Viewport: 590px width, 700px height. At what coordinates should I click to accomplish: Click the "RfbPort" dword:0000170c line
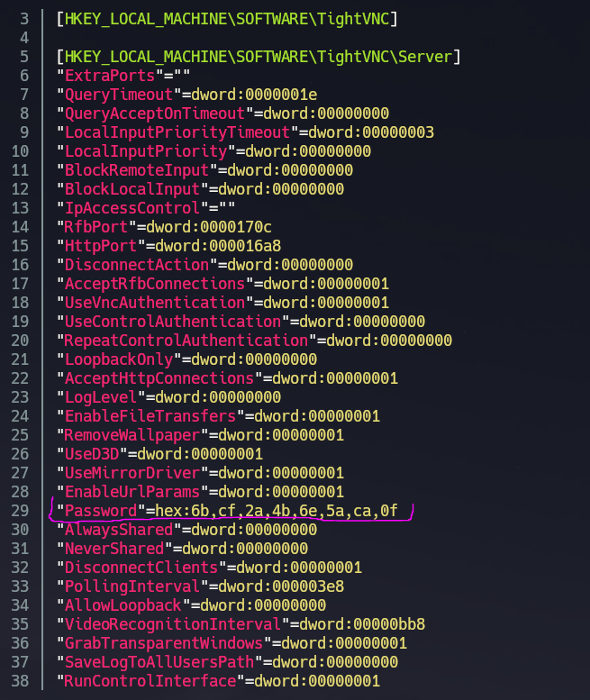pyautogui.click(x=164, y=227)
